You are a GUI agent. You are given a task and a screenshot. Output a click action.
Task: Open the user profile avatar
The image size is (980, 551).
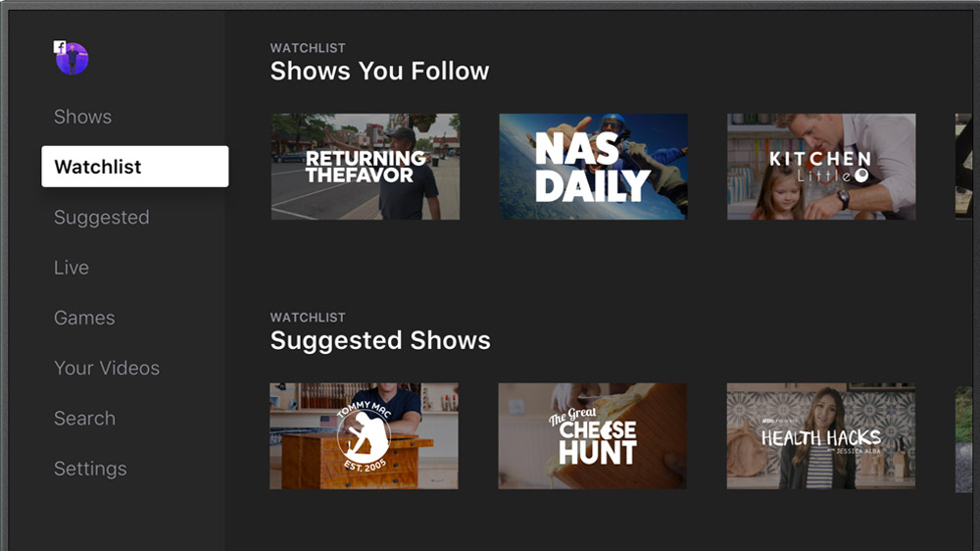pos(72,59)
